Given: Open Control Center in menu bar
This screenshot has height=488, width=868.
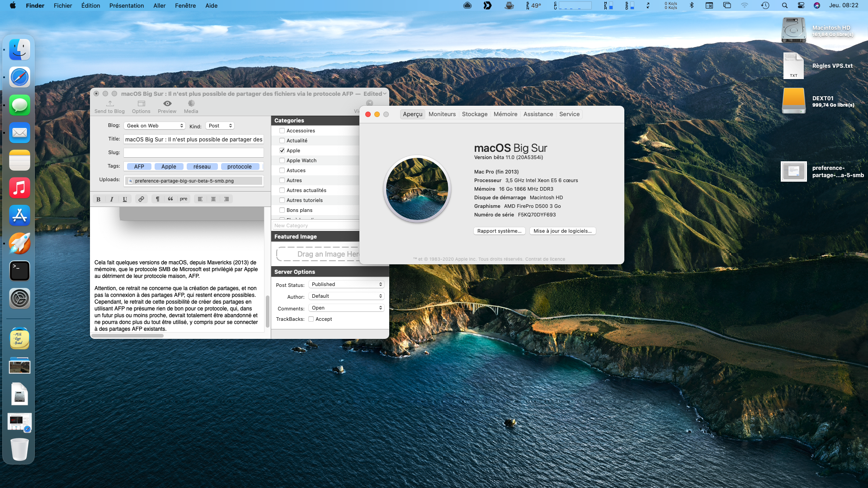Looking at the screenshot, I should pos(801,5).
